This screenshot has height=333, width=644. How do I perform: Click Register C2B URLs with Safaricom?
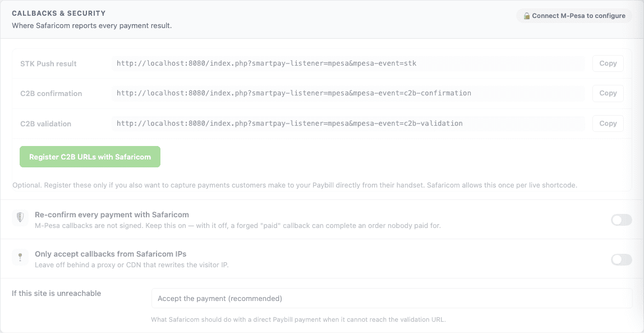[90, 157]
